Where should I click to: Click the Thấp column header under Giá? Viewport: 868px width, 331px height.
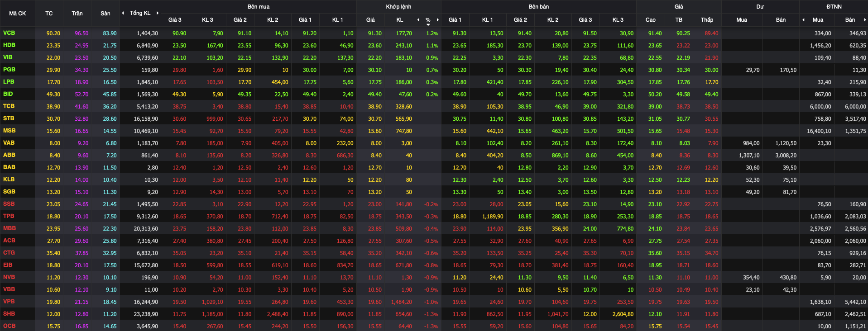[707, 20]
